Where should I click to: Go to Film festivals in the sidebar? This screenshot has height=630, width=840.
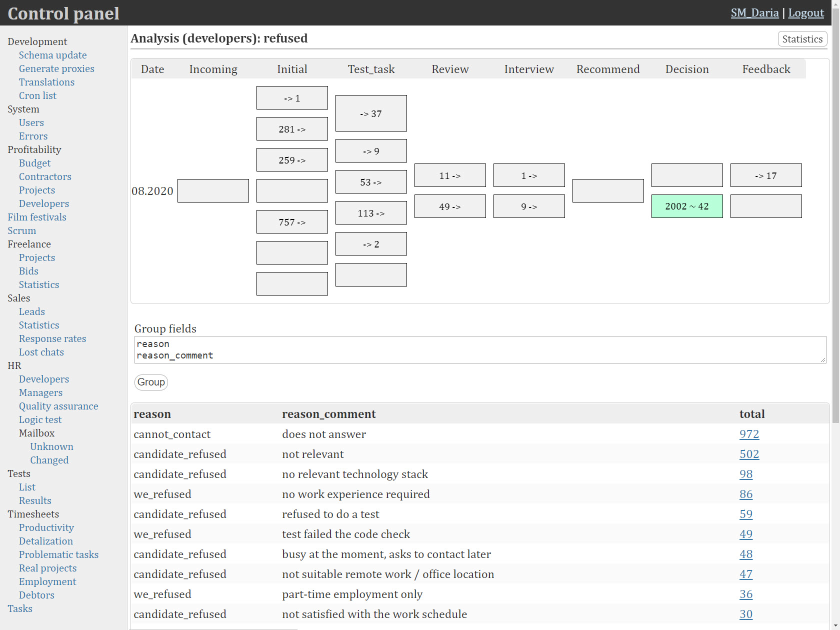click(37, 217)
